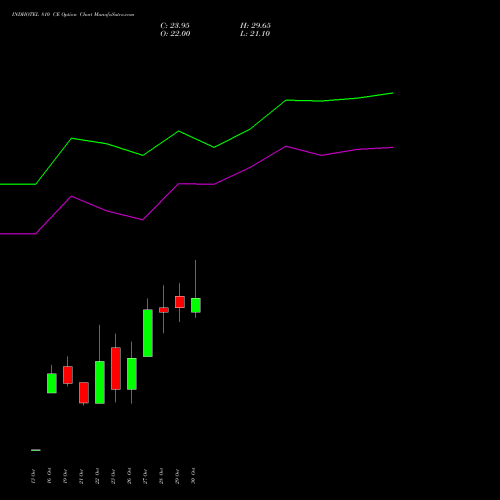Screen dimensions: 500x500
Task: Select the green candlestick for 30 Oct
Action: [196, 305]
